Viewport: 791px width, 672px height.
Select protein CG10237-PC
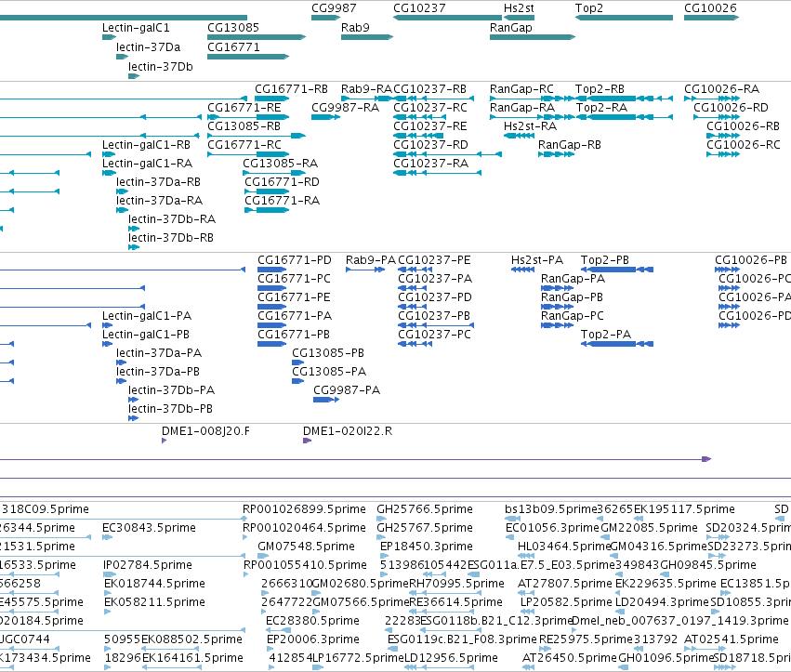(434, 335)
